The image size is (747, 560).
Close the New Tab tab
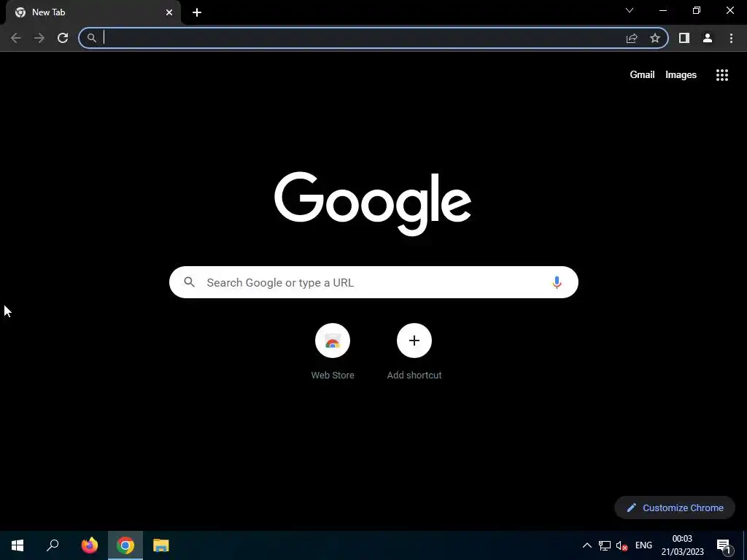pos(169,12)
